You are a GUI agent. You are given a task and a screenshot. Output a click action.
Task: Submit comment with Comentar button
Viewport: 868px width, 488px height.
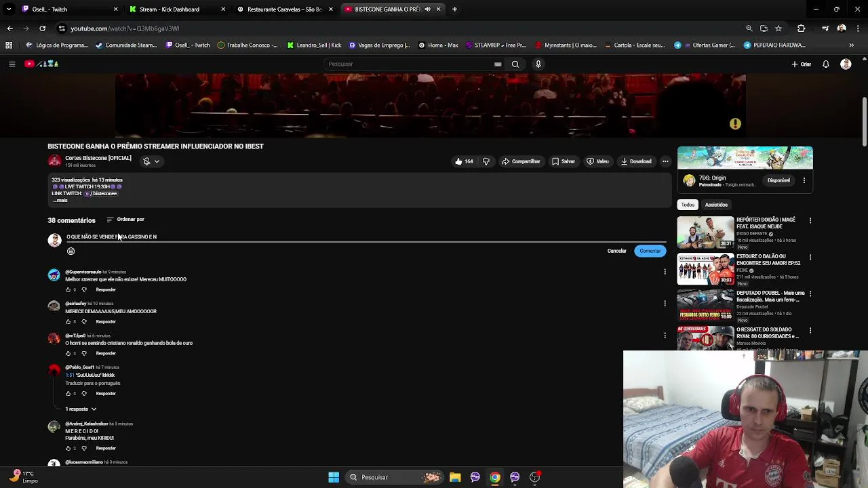point(650,251)
